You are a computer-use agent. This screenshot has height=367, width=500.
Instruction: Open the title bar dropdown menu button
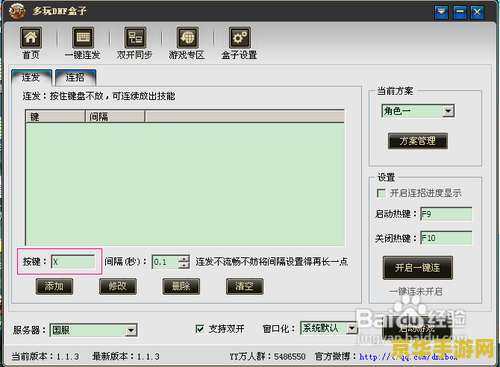tap(441, 12)
